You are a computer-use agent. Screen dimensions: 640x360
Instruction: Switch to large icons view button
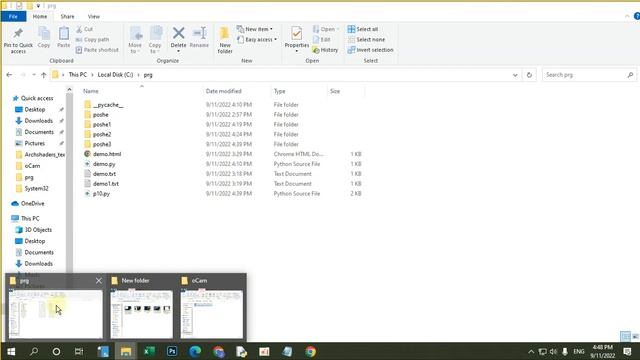coord(635,336)
